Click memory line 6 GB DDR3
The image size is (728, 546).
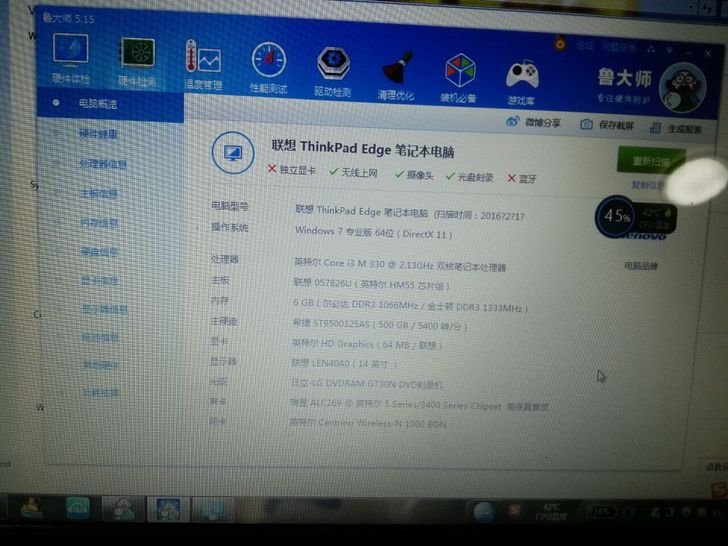(410, 305)
